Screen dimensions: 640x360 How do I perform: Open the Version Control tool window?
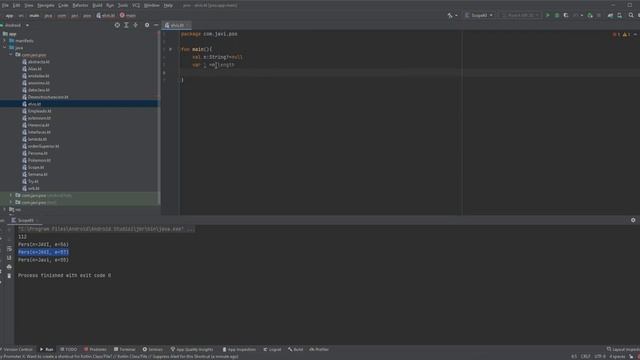click(x=17, y=349)
